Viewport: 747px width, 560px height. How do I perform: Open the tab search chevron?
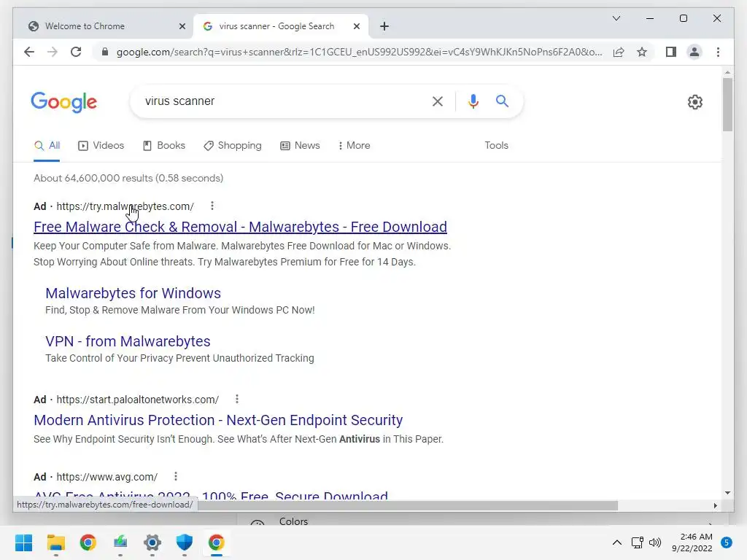[x=616, y=18]
